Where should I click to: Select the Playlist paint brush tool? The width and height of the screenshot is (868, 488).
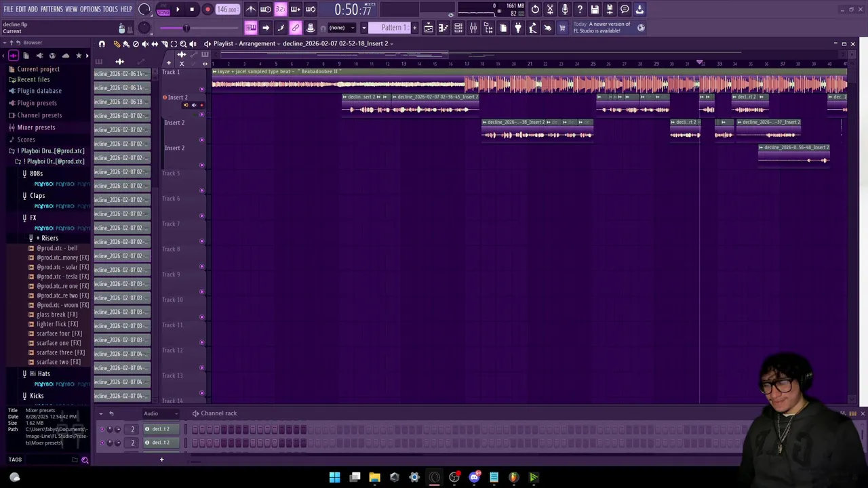pyautogui.click(x=126, y=44)
